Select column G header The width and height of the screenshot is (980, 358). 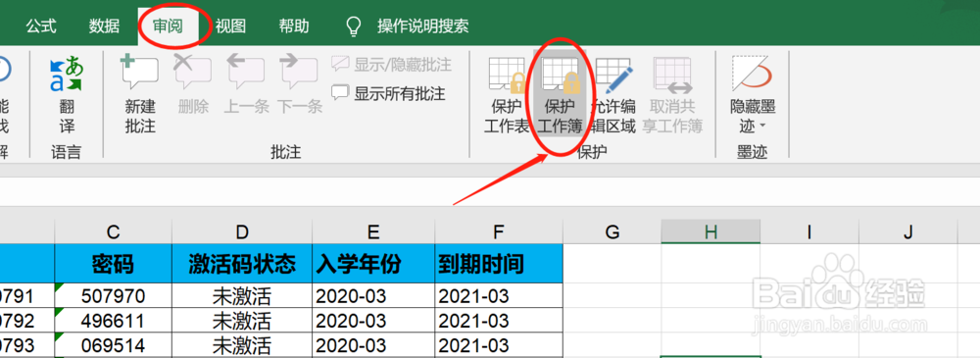[x=612, y=232]
